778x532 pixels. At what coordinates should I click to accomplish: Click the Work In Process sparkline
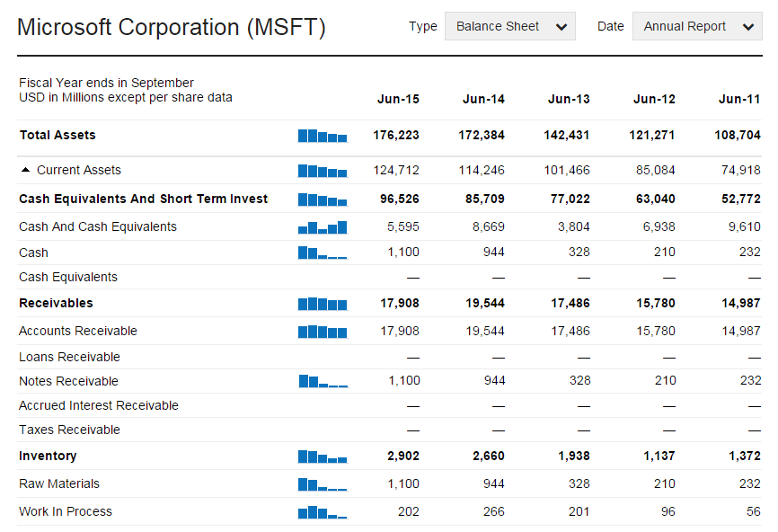323,512
